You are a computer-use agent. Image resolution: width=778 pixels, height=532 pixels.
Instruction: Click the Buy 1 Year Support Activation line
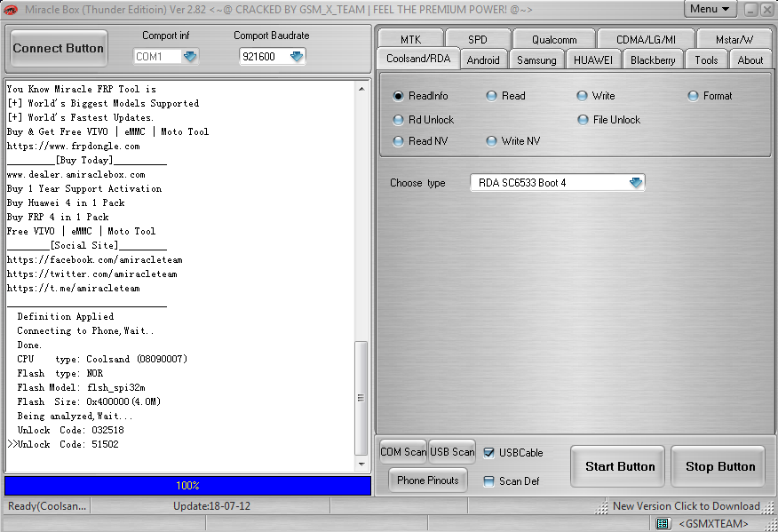click(83, 188)
